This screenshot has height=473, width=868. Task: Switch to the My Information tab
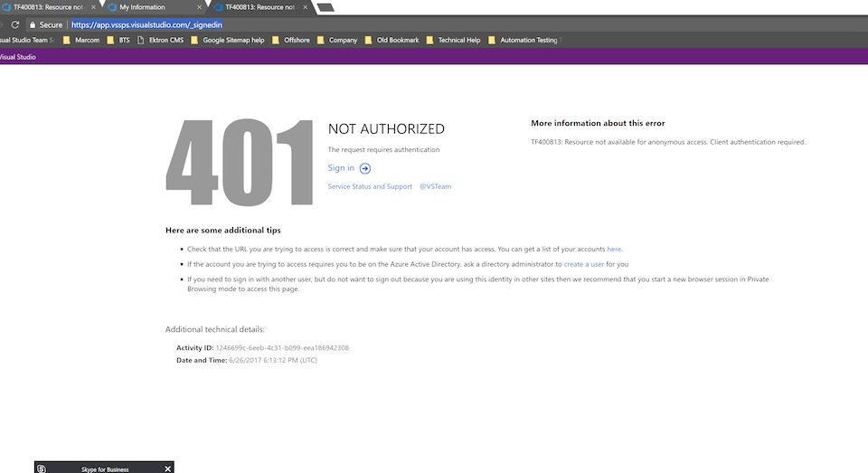(x=154, y=7)
